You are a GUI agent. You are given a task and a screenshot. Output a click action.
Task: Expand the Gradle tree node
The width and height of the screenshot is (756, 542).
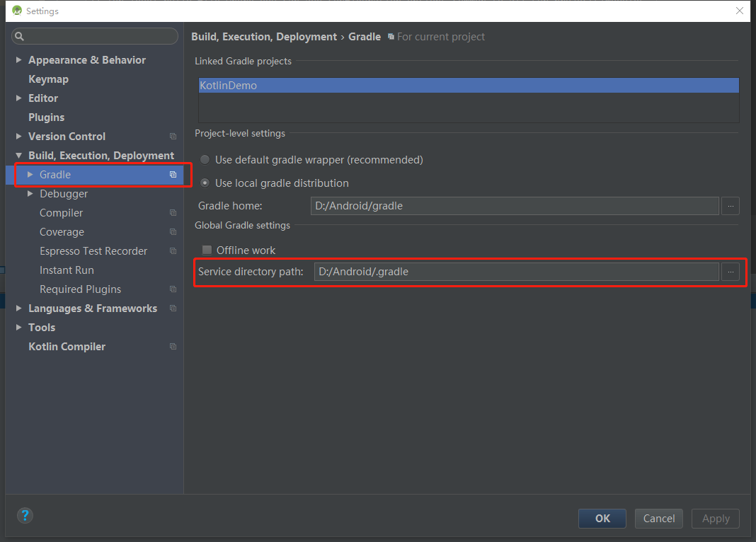click(30, 174)
